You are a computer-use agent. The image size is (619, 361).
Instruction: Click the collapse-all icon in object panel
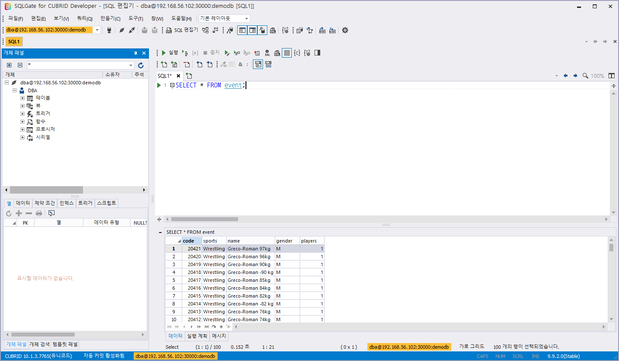pyautogui.click(x=20, y=65)
